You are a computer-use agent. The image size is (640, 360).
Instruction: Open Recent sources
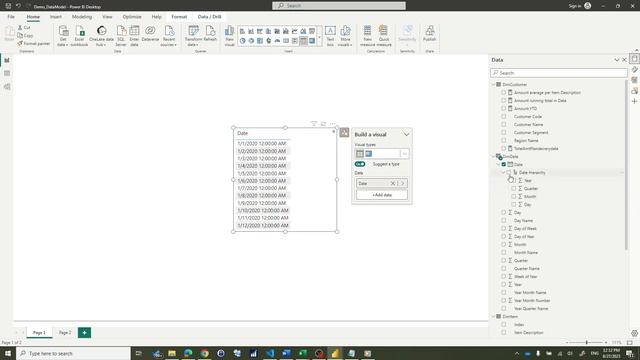[x=169, y=36]
